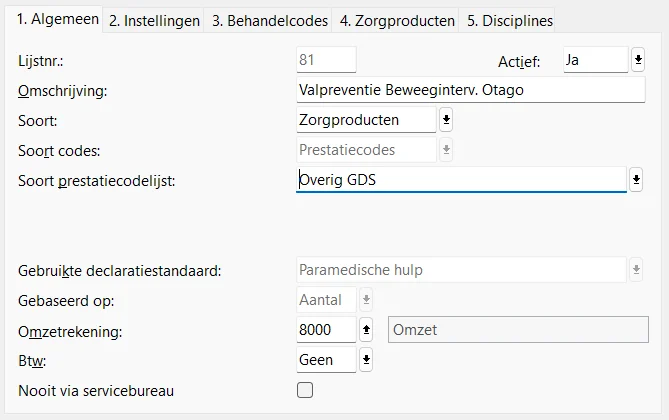Open the Omzetrekening lookup arrow
Screen dimensions: 669x420
pyautogui.click(x=367, y=329)
